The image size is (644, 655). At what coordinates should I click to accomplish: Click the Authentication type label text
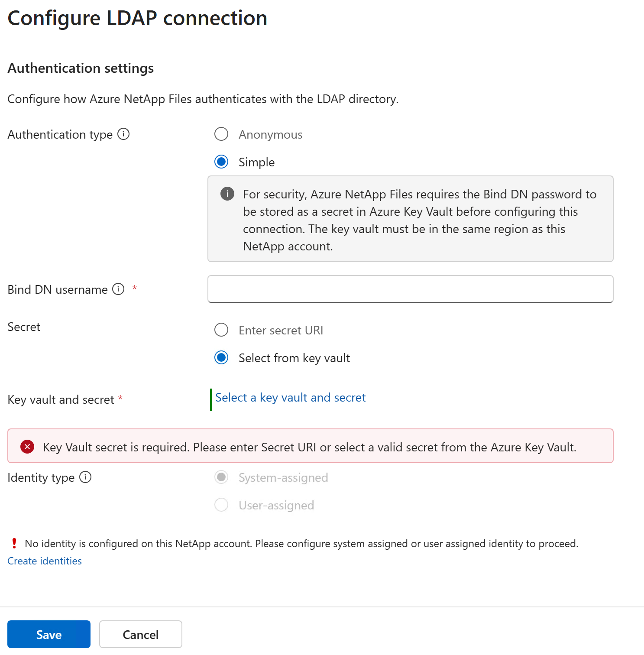(60, 135)
